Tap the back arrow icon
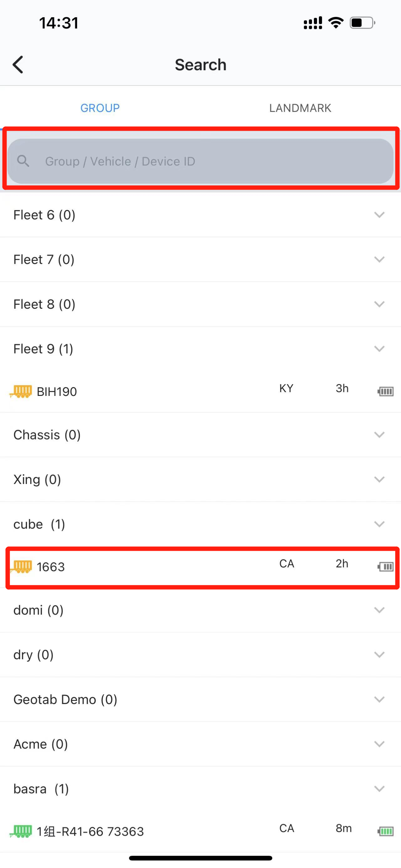Screen dimensions: 401x868 (x=18, y=64)
